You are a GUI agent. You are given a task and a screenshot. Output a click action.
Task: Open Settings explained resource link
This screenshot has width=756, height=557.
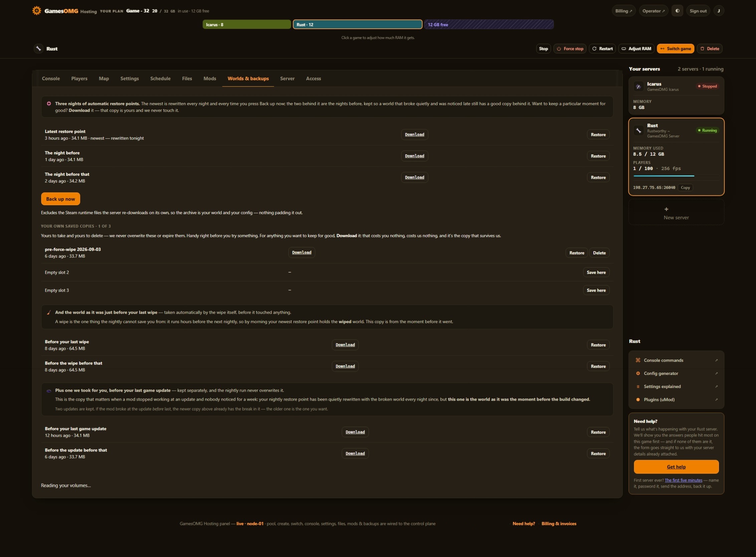click(676, 386)
